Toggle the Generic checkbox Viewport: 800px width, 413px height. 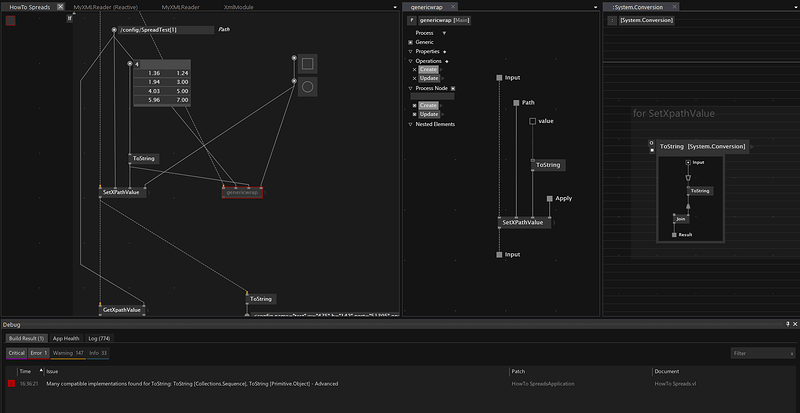(x=410, y=42)
